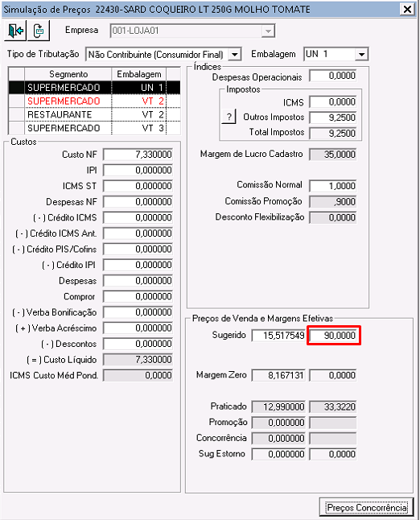Click the Sug Estorno price field
The image size is (420, 520).
(x=278, y=454)
